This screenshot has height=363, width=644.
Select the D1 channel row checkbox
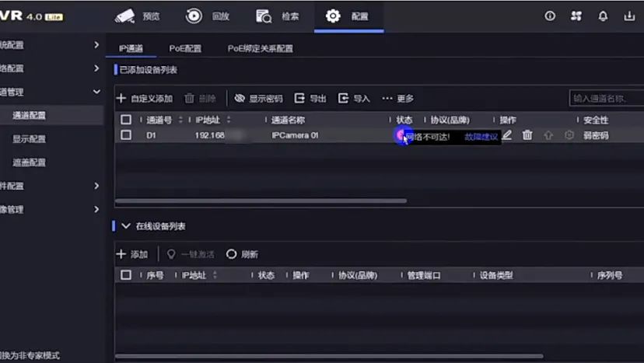click(x=126, y=135)
